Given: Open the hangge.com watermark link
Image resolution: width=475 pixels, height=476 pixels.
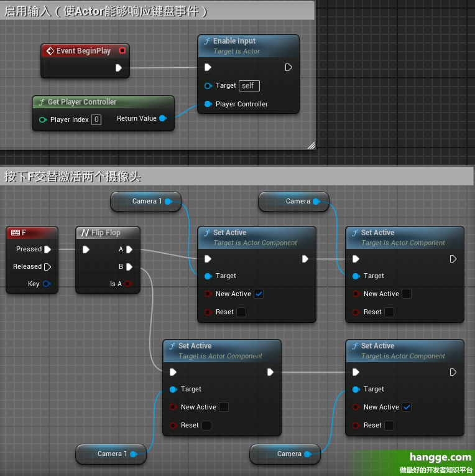Looking at the screenshot, I should pos(435,457).
